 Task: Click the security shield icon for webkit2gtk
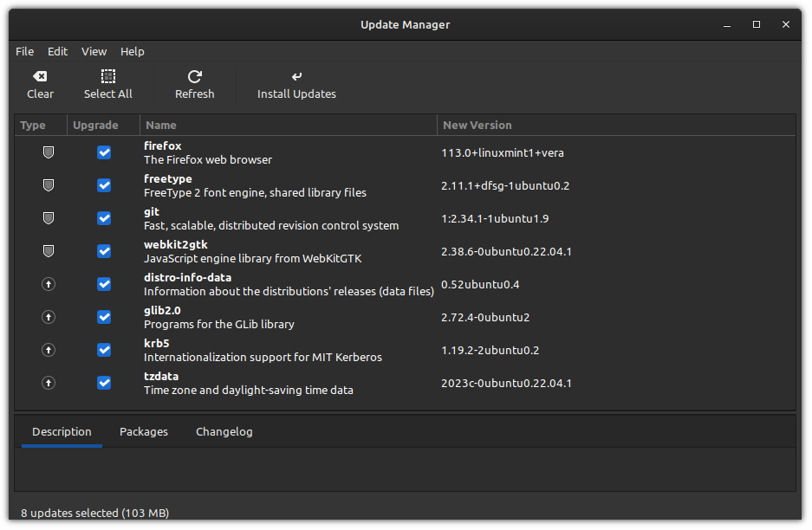pyautogui.click(x=49, y=251)
